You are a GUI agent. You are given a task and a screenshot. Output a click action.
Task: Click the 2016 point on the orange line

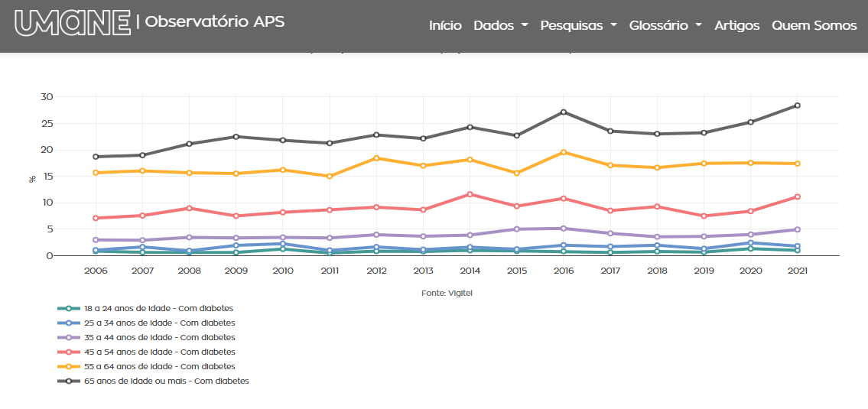click(563, 151)
